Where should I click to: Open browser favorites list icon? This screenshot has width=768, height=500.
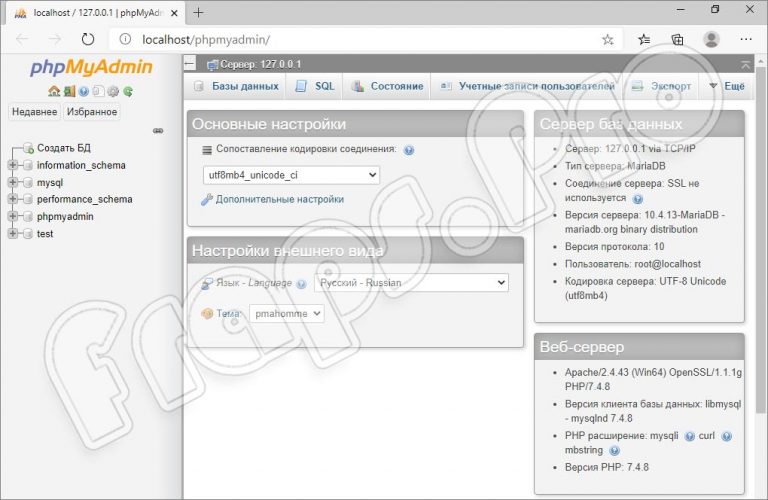coord(644,40)
